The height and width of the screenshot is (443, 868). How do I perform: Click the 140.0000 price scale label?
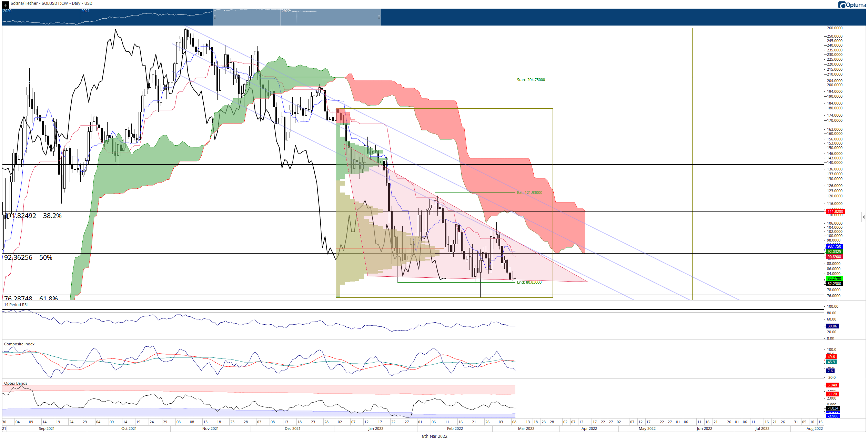[x=835, y=163]
